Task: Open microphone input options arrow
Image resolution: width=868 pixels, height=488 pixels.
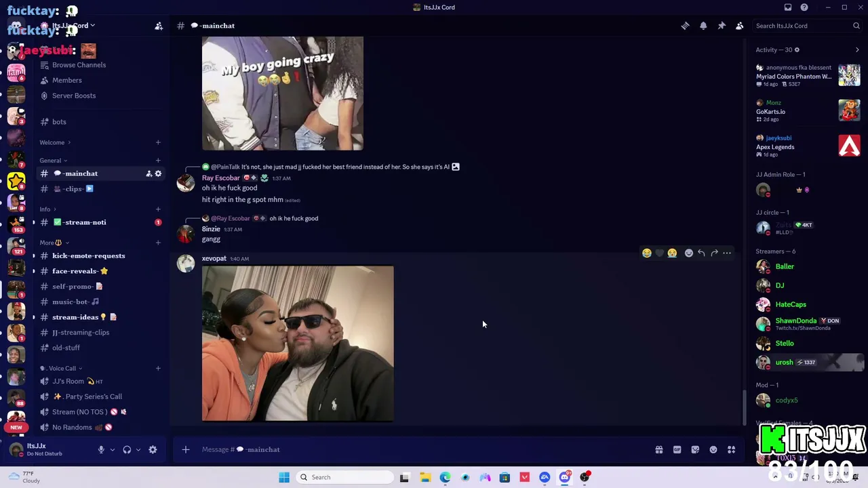Action: click(x=113, y=449)
